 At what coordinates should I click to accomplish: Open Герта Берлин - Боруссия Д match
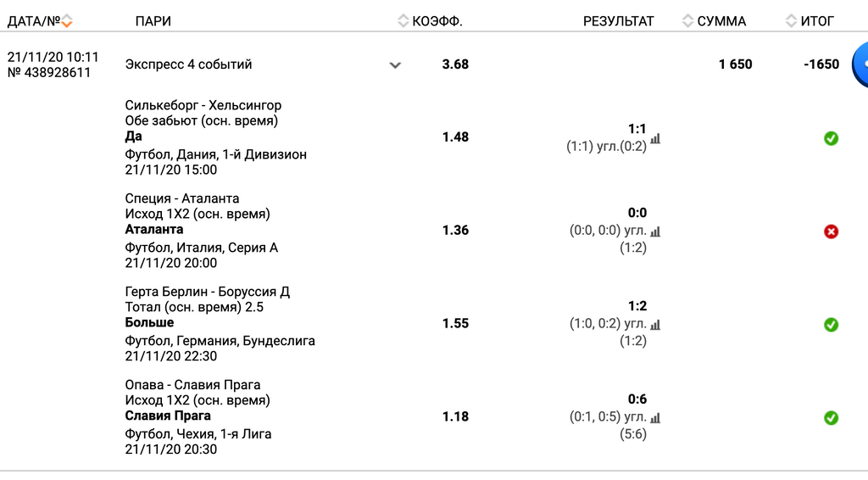pyautogui.click(x=208, y=292)
